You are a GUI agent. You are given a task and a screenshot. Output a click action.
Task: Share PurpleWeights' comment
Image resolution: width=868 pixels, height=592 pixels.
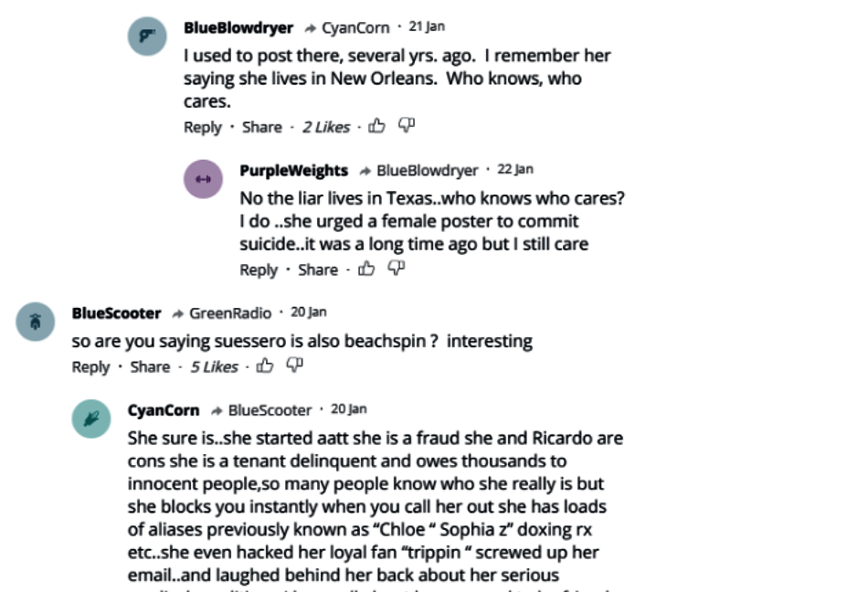tap(318, 270)
